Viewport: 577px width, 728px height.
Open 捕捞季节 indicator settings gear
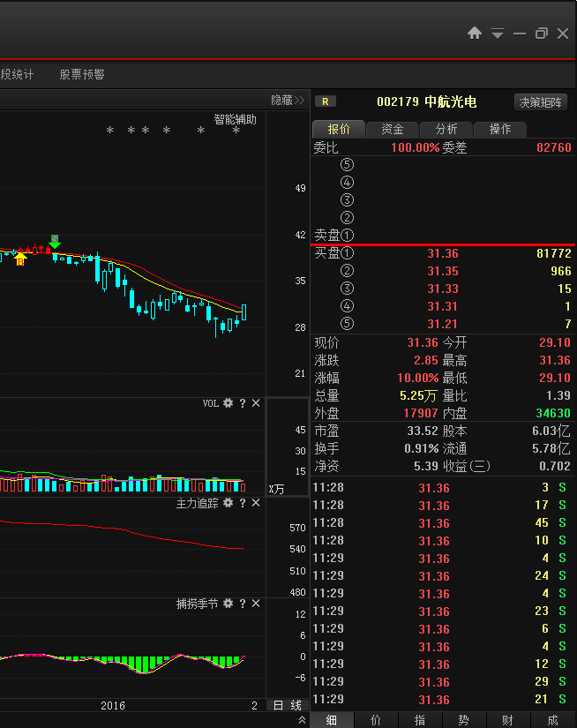point(228,604)
